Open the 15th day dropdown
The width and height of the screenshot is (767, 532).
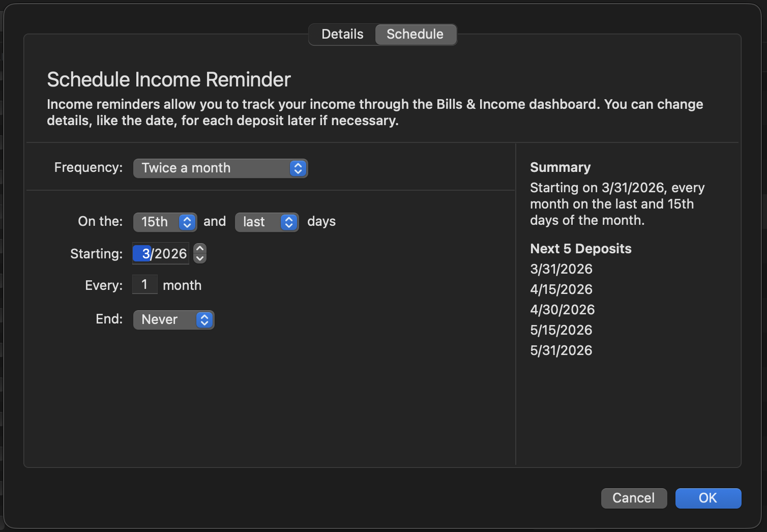(165, 222)
